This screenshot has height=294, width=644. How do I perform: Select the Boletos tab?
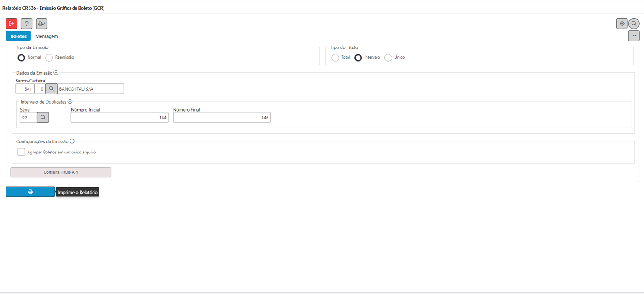tap(18, 36)
